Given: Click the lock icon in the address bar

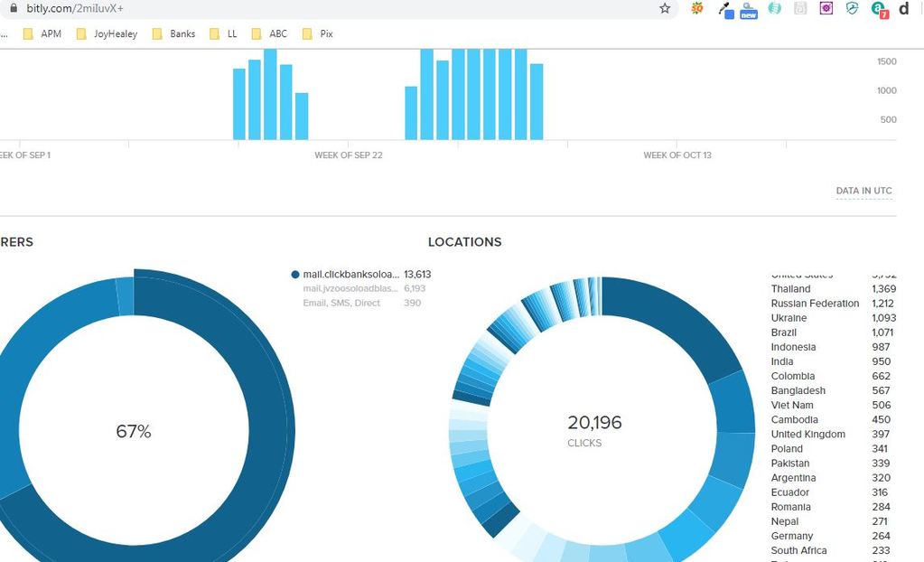Looking at the screenshot, I should [x=14, y=8].
